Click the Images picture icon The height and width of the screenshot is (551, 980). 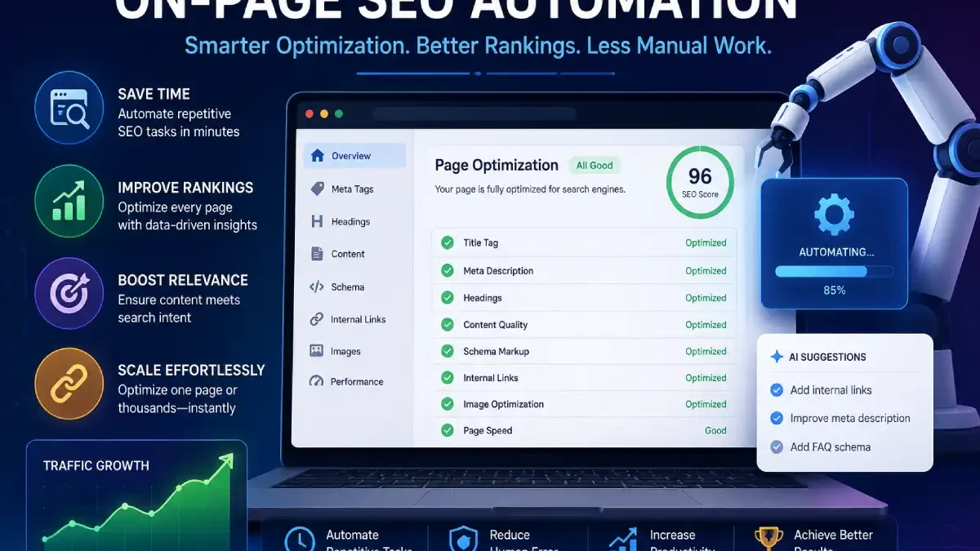tap(317, 351)
